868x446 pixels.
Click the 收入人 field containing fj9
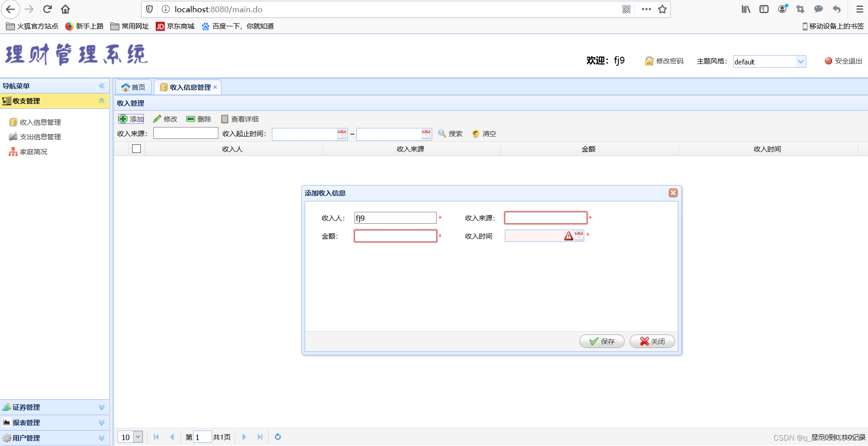click(x=395, y=218)
